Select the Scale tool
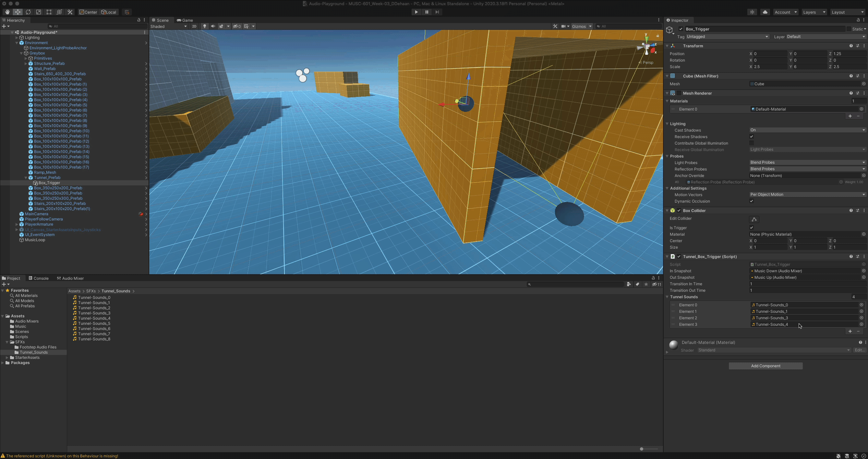This screenshot has height=459, width=868. (x=38, y=12)
